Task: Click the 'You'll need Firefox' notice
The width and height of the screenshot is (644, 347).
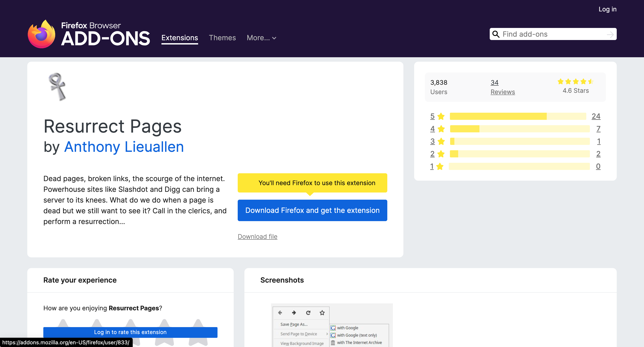Action: [313, 183]
